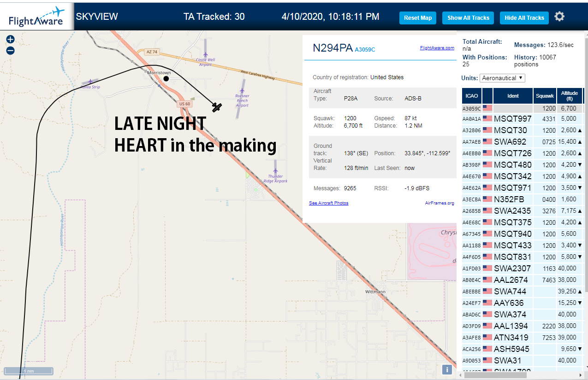Image resolution: width=588 pixels, height=380 pixels.
Task: Select aircraft SWA374 in list
Action: tap(523, 315)
